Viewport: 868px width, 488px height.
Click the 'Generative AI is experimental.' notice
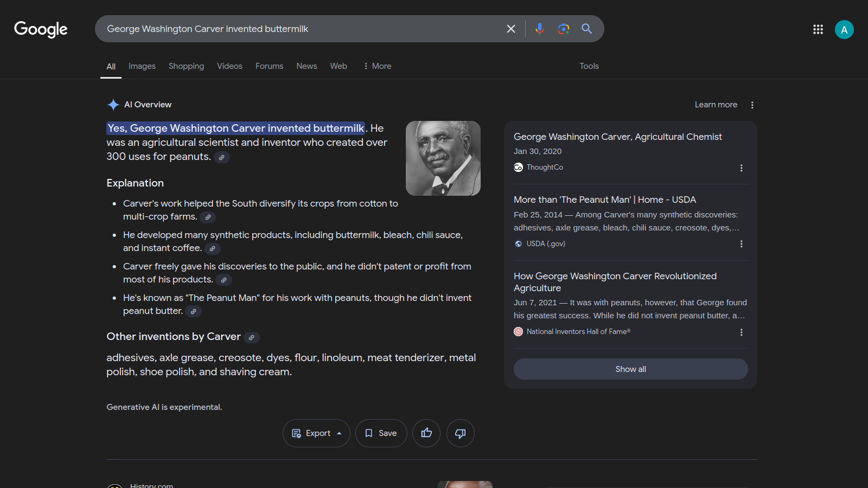164,407
